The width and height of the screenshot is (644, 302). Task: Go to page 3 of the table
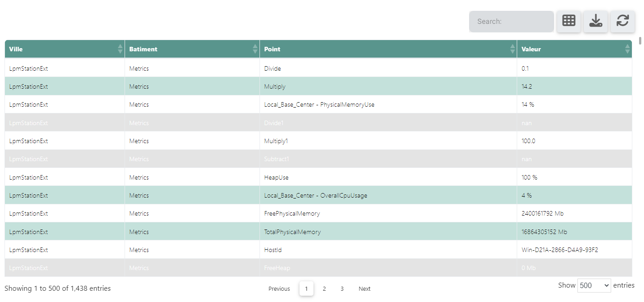(x=342, y=288)
